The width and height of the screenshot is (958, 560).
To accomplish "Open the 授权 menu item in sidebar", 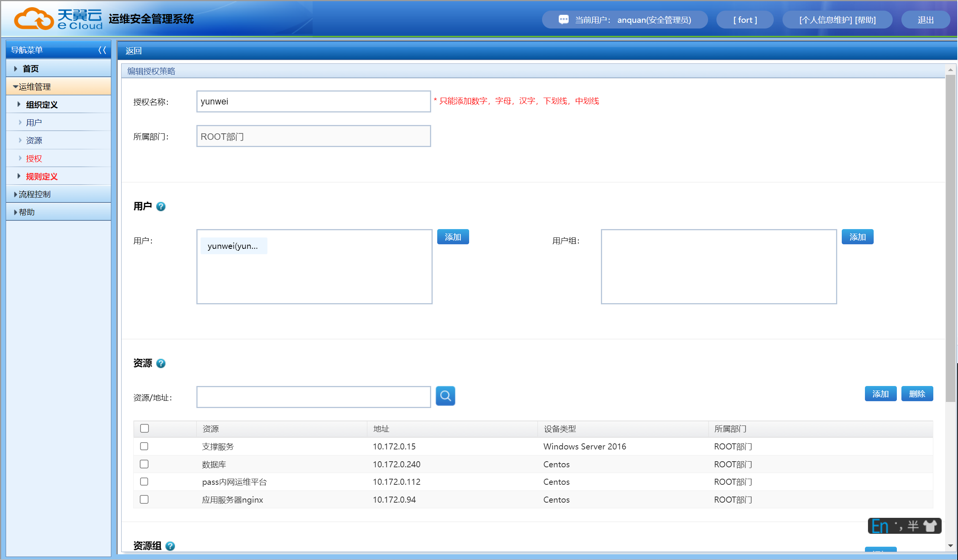I will coord(34,158).
